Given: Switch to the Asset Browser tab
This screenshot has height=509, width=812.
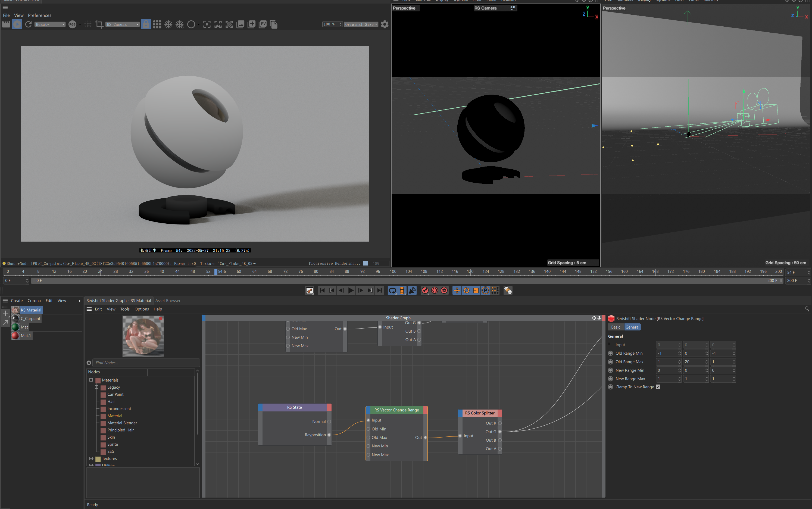Looking at the screenshot, I should tap(168, 301).
